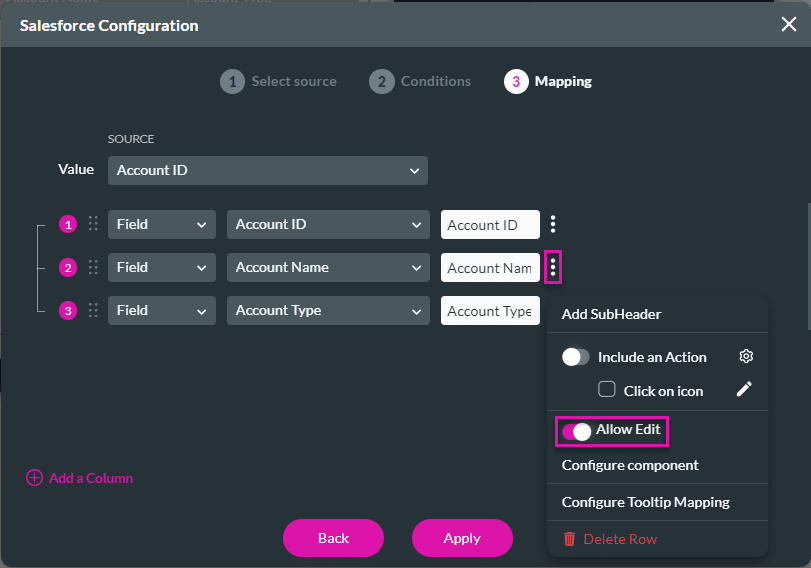This screenshot has width=811, height=568.
Task: Click the trash icon for Delete Row
Action: click(570, 539)
